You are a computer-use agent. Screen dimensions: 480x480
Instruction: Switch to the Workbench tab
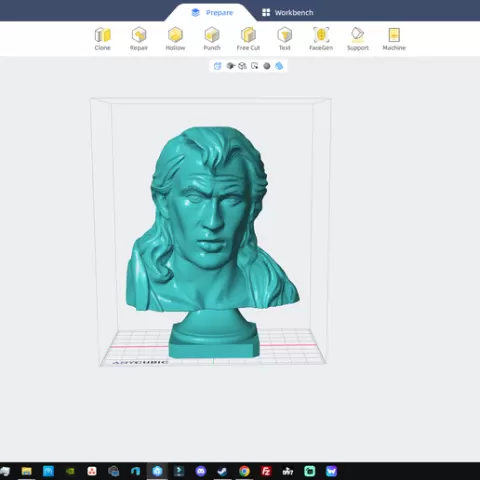pyautogui.click(x=288, y=13)
